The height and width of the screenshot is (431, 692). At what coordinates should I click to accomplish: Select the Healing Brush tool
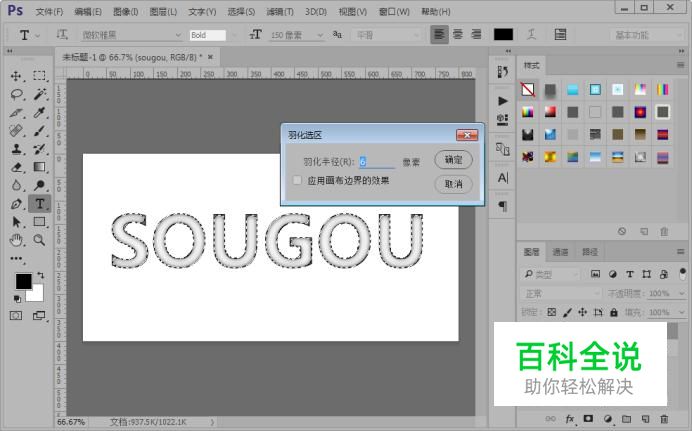point(16,131)
